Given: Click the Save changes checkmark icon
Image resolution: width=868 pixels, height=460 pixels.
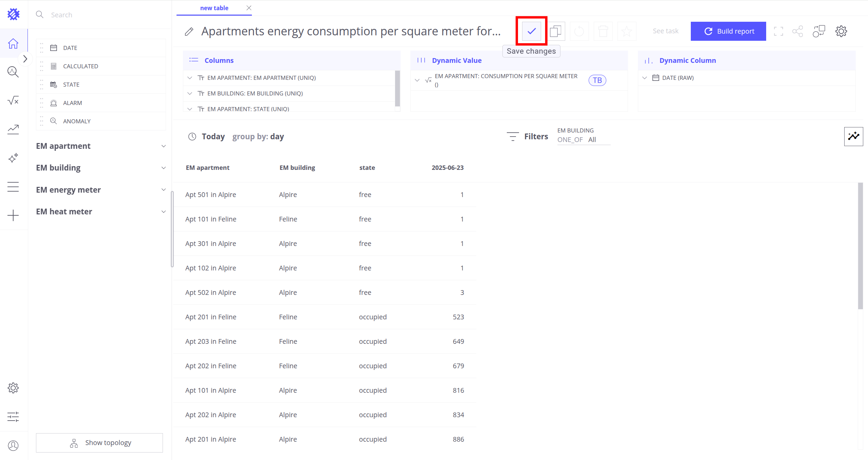Looking at the screenshot, I should (531, 31).
